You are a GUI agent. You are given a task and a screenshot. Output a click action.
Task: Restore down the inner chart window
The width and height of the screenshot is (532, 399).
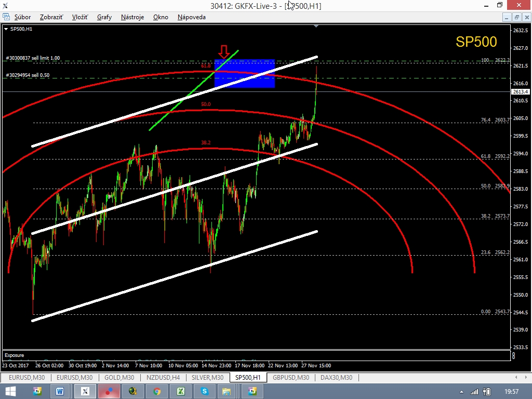(x=517, y=17)
